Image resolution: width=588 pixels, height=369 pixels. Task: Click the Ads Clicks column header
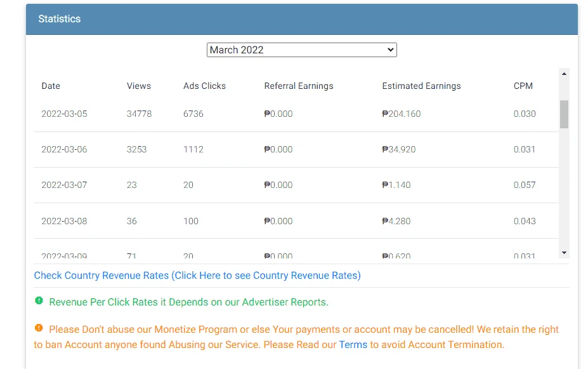point(204,86)
